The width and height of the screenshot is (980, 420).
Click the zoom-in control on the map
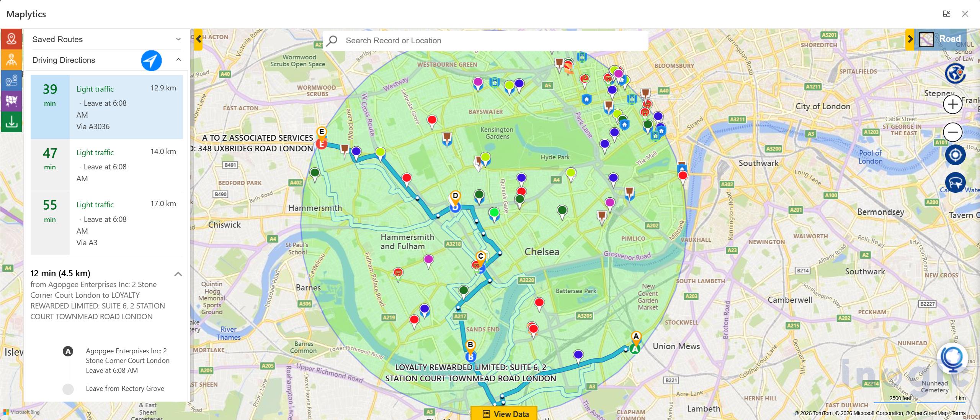coord(954,104)
